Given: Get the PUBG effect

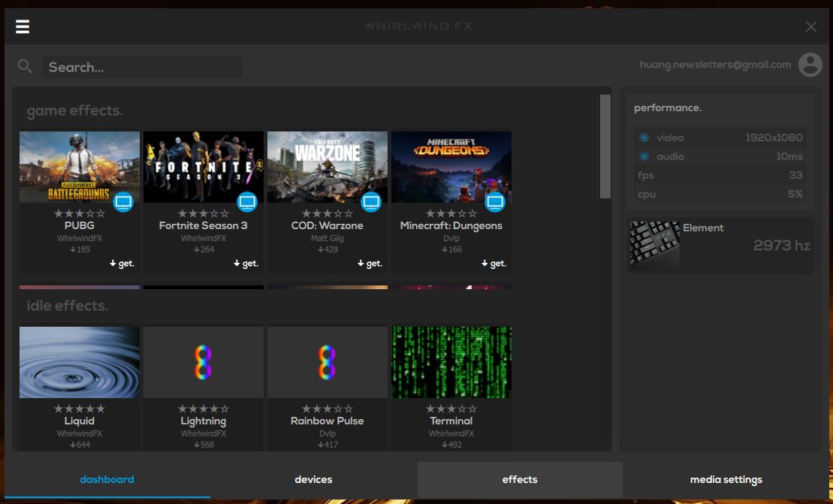Looking at the screenshot, I should click(121, 264).
